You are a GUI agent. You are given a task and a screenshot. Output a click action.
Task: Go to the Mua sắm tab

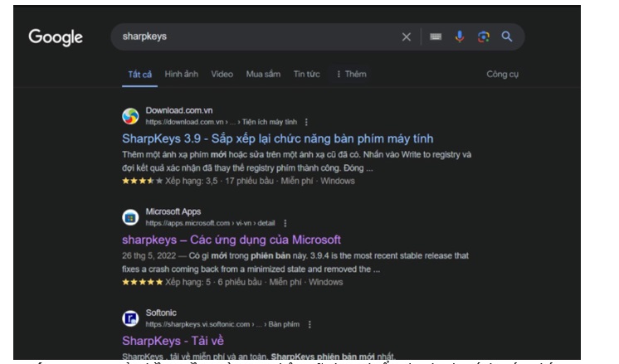pyautogui.click(x=263, y=74)
